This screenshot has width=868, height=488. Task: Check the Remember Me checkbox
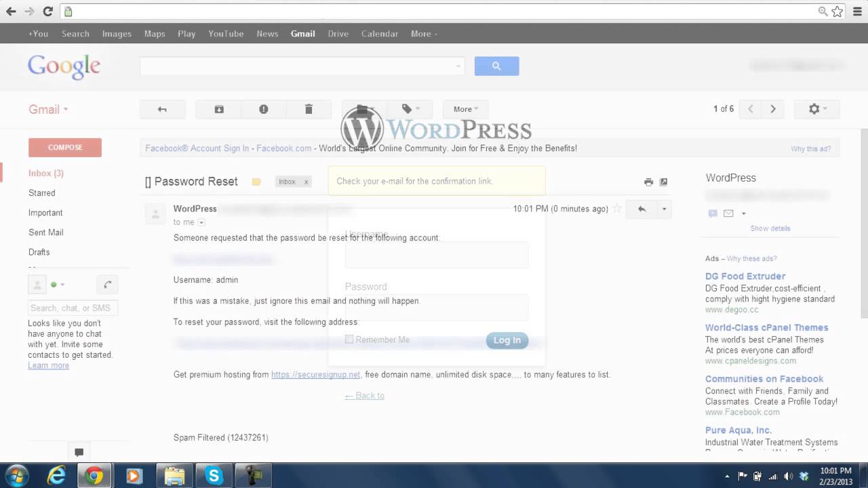point(349,340)
